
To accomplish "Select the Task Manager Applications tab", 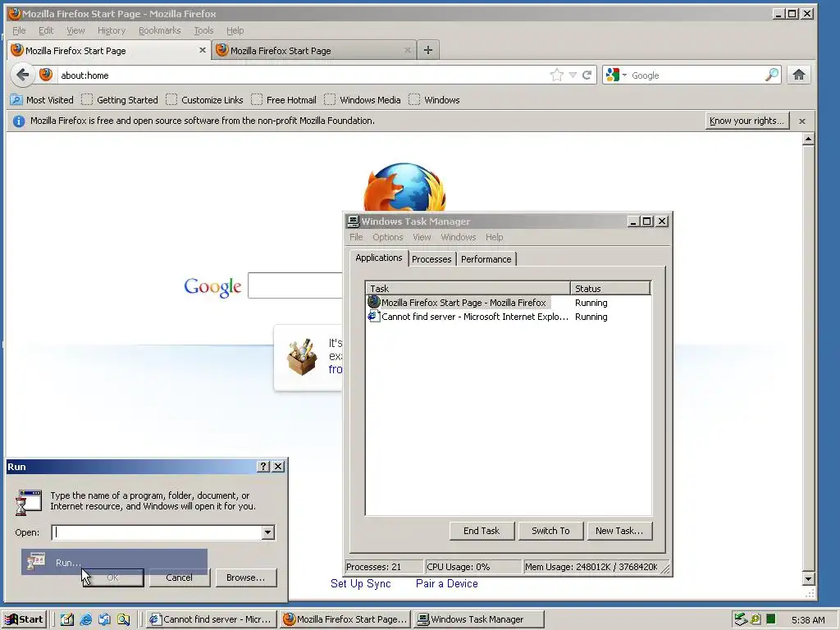I will tap(379, 258).
